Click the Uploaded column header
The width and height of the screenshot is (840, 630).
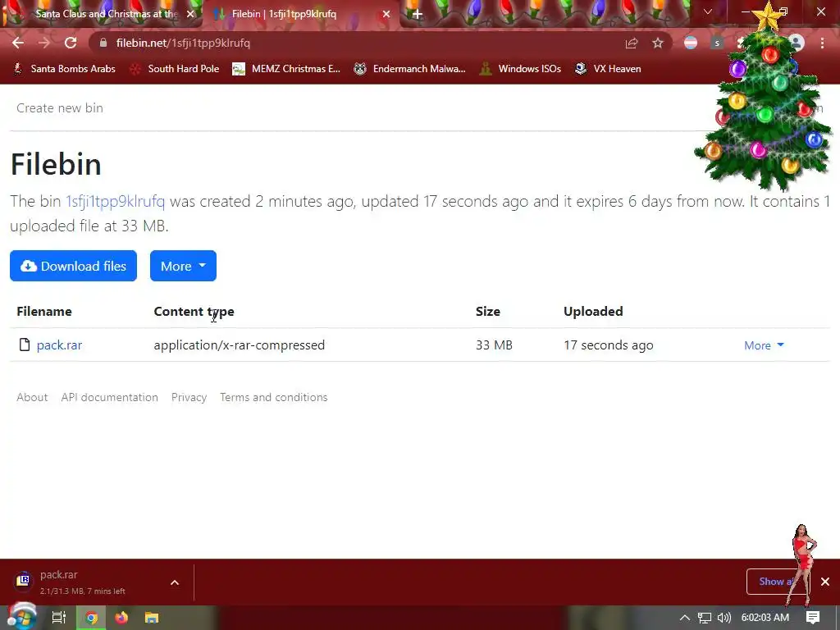(x=593, y=311)
